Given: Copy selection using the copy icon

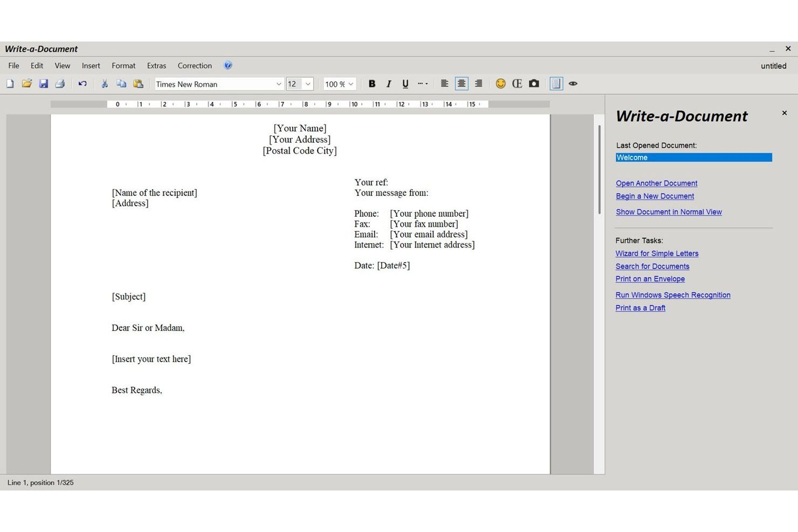Looking at the screenshot, I should [x=122, y=84].
